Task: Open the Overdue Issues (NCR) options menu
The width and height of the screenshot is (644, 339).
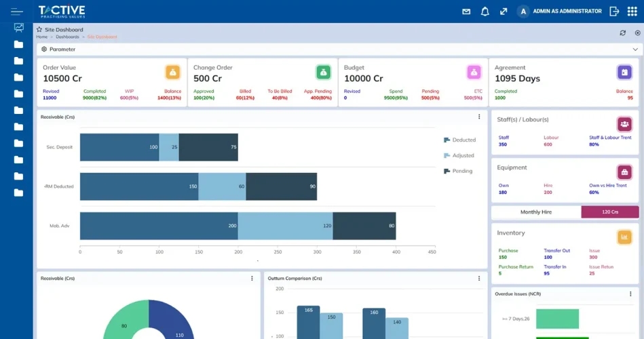Action: [630, 294]
